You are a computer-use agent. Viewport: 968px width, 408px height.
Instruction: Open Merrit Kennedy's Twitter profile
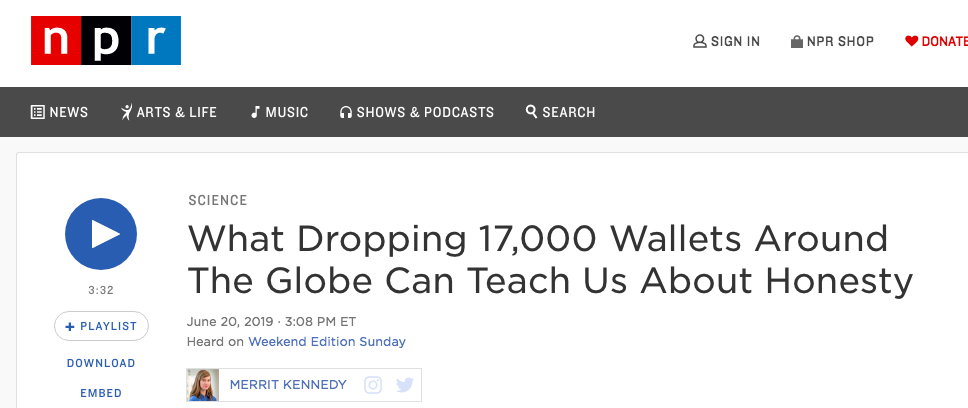point(404,385)
